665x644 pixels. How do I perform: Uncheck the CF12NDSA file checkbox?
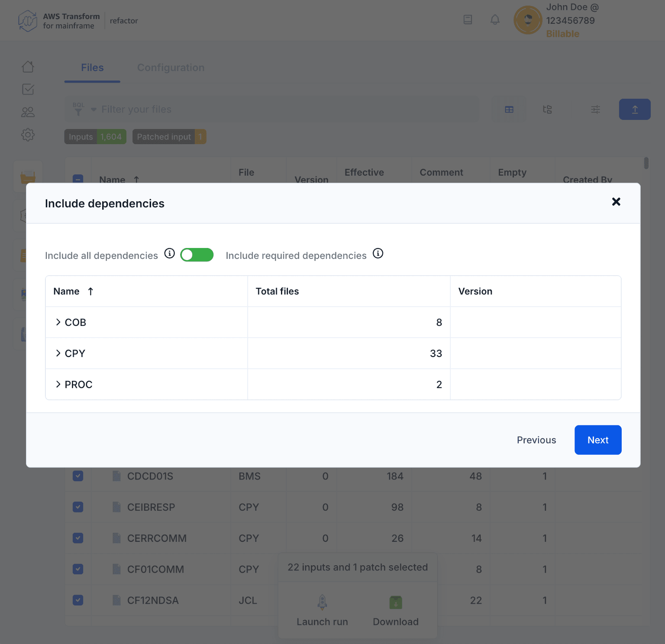78,600
